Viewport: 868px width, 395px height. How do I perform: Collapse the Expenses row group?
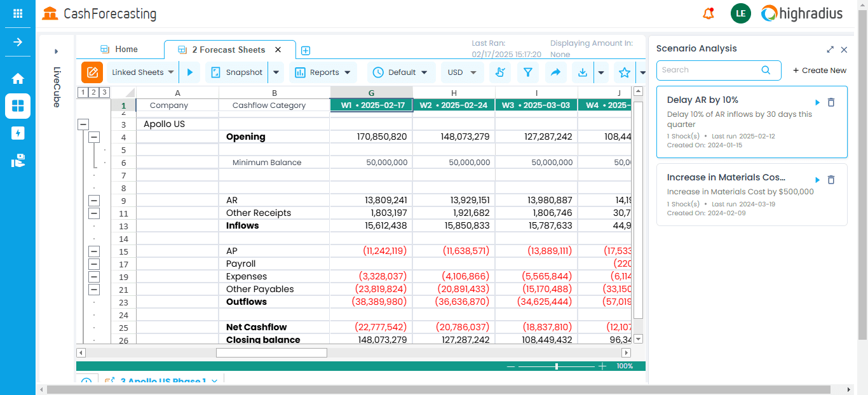click(94, 277)
